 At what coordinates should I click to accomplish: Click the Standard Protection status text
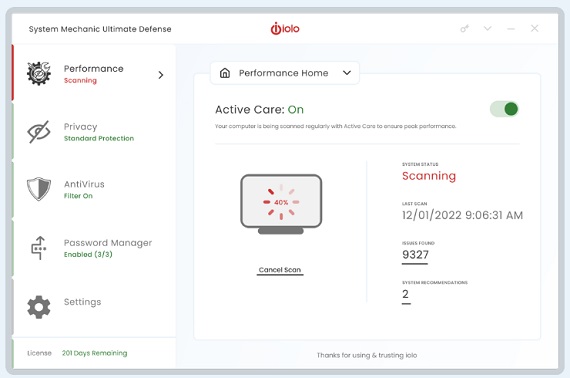pos(99,138)
